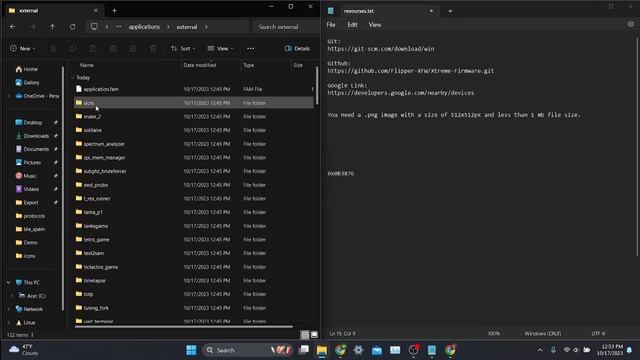The image size is (640, 360).
Task: Open the ble_spam folder in sidebar
Action: click(30, 229)
